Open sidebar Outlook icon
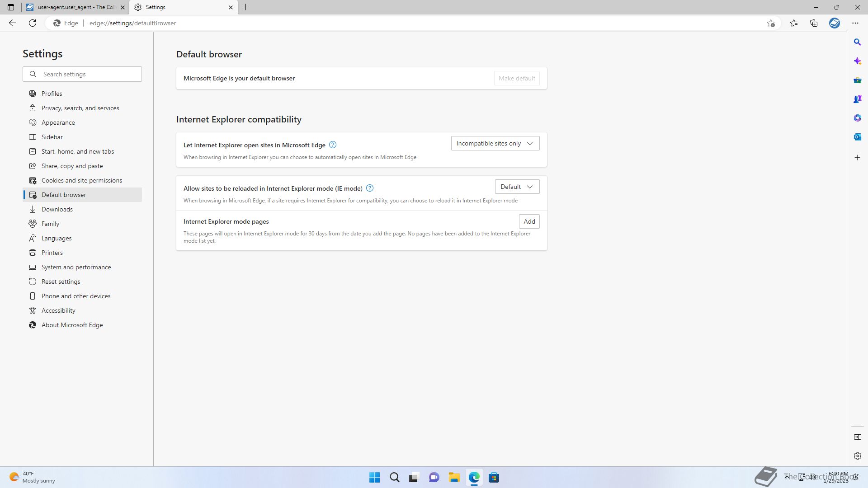 857,137
